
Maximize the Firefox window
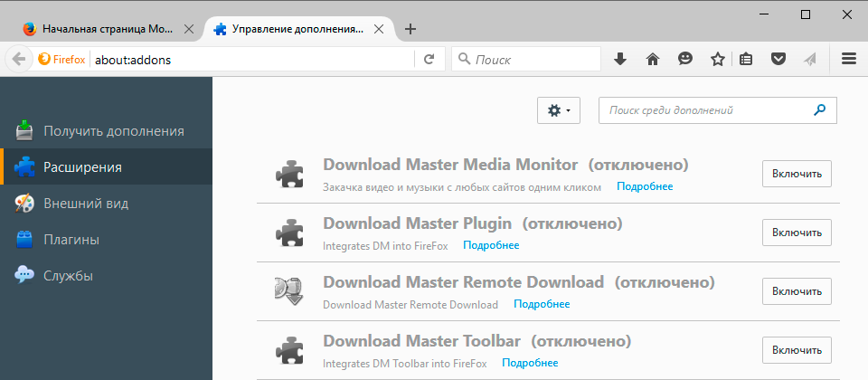pos(806,15)
